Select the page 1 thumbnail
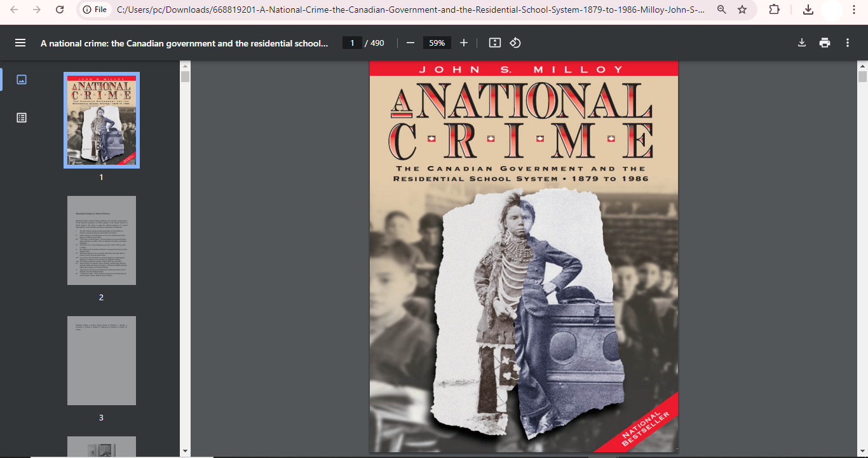 pos(102,120)
